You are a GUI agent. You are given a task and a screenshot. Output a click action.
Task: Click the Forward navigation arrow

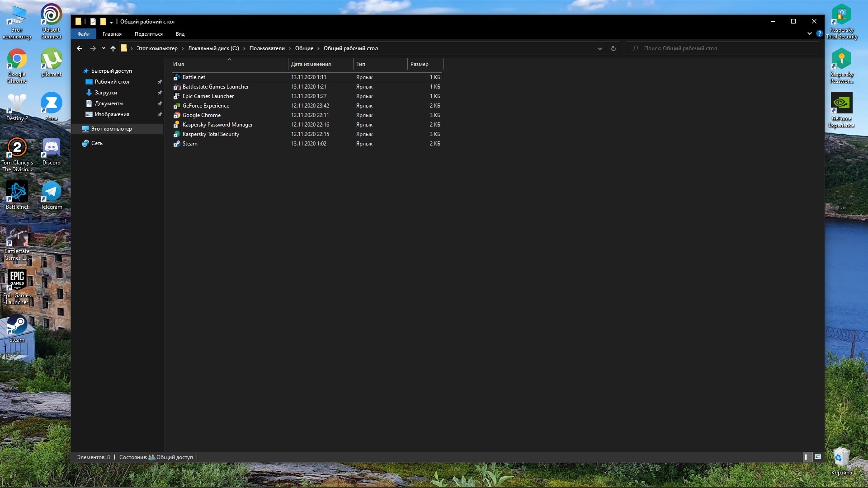tap(93, 48)
